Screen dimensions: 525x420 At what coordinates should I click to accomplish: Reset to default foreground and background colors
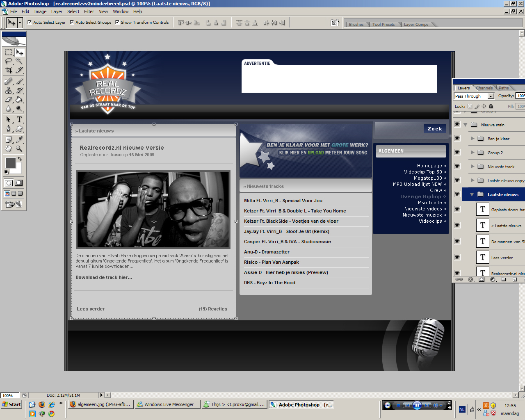click(6, 172)
